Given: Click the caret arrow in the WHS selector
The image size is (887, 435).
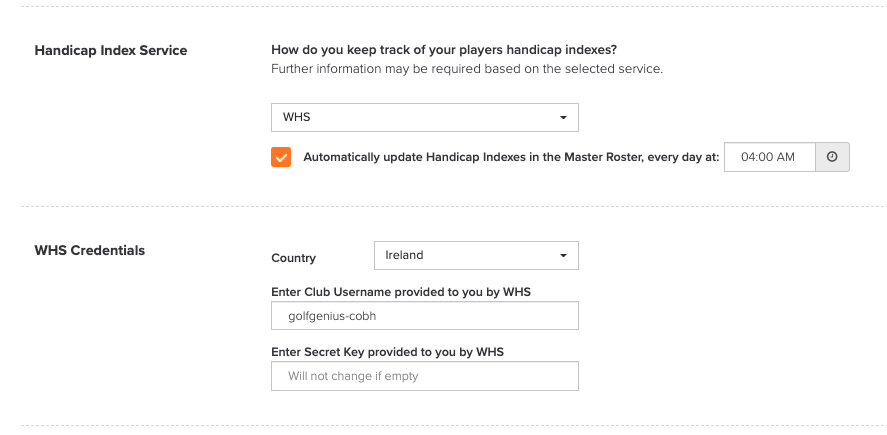Looking at the screenshot, I should (x=563, y=118).
